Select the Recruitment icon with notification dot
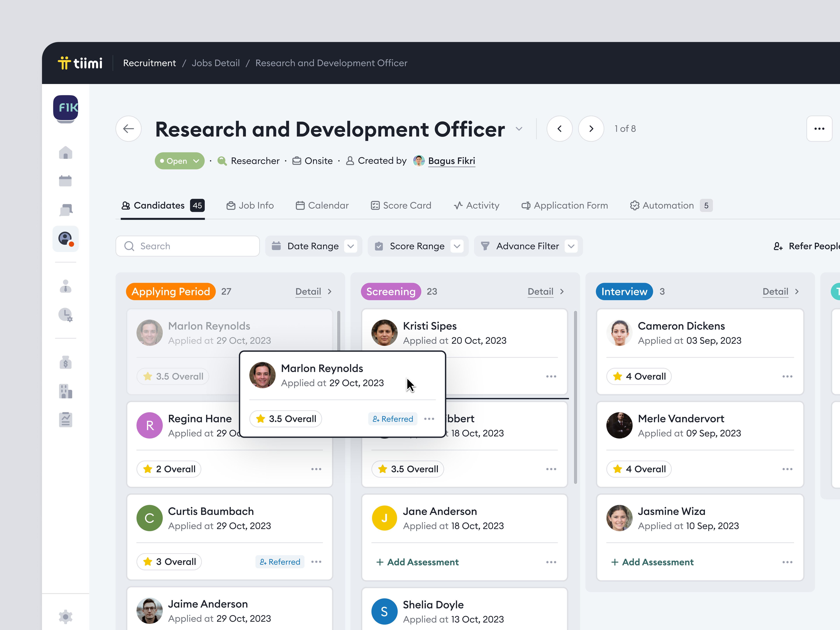840x630 pixels. click(65, 239)
